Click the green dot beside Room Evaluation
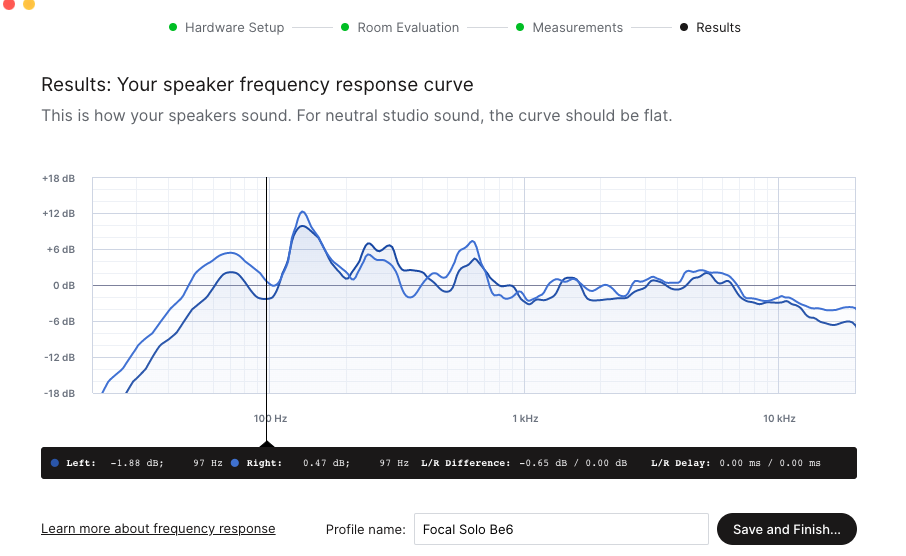The height and width of the screenshot is (556, 906). [x=345, y=27]
